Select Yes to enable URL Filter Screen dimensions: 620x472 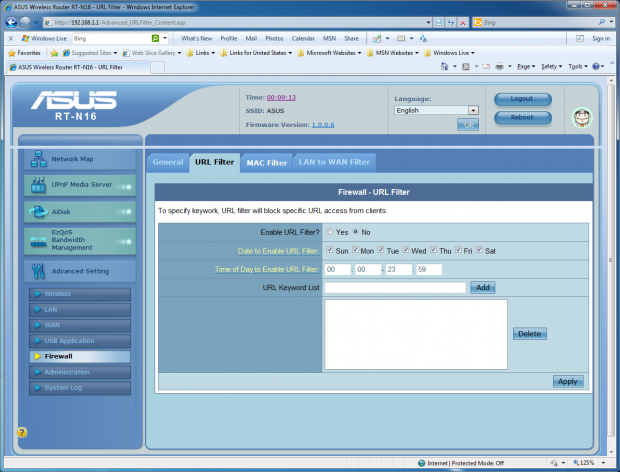coord(330,232)
